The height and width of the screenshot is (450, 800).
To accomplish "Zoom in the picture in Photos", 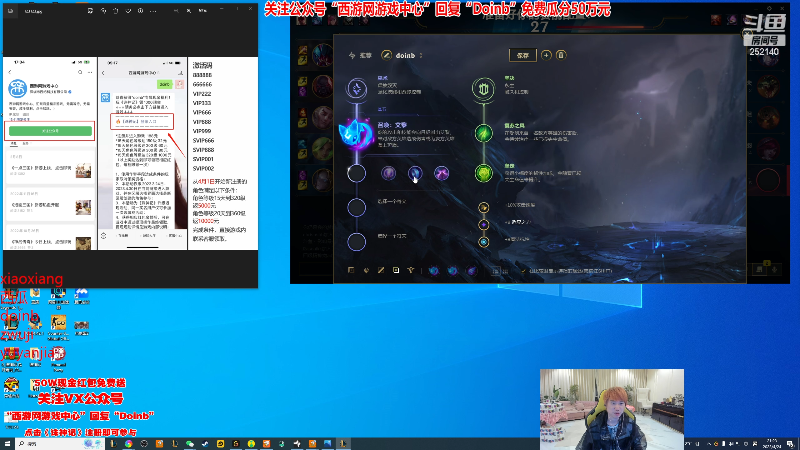I will coord(188,10).
